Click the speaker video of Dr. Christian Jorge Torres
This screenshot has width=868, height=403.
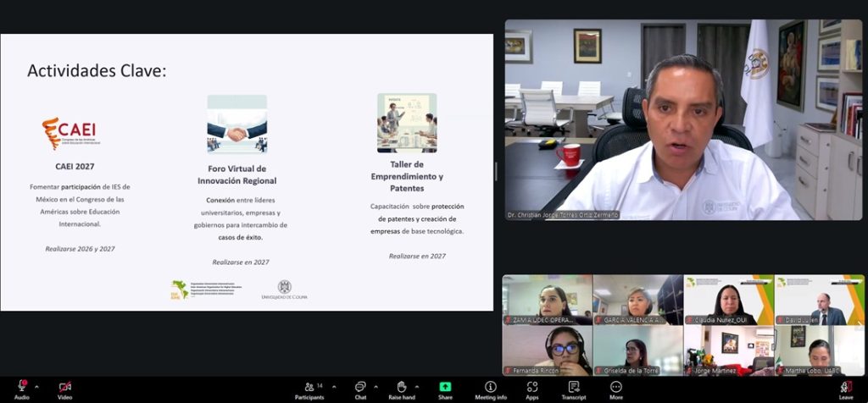point(683,120)
